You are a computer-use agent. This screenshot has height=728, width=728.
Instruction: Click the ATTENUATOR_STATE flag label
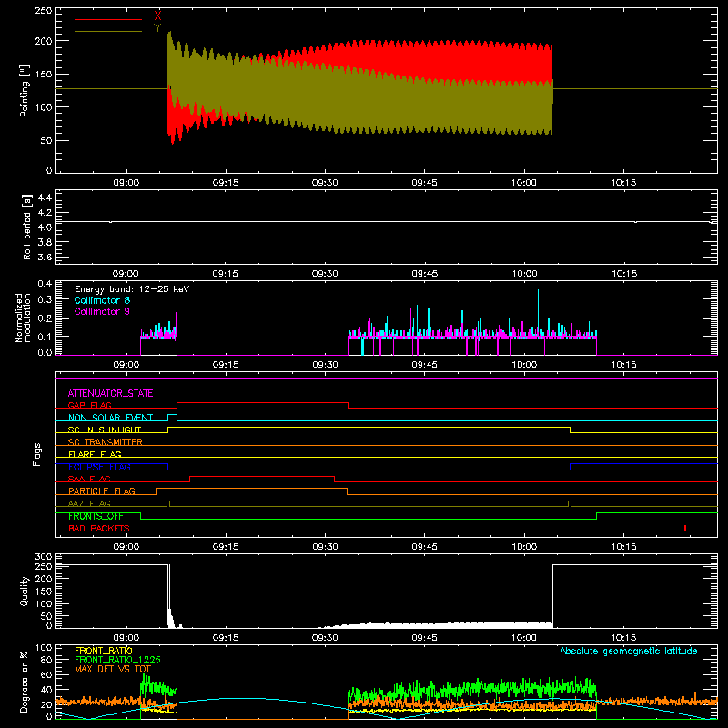coord(110,393)
